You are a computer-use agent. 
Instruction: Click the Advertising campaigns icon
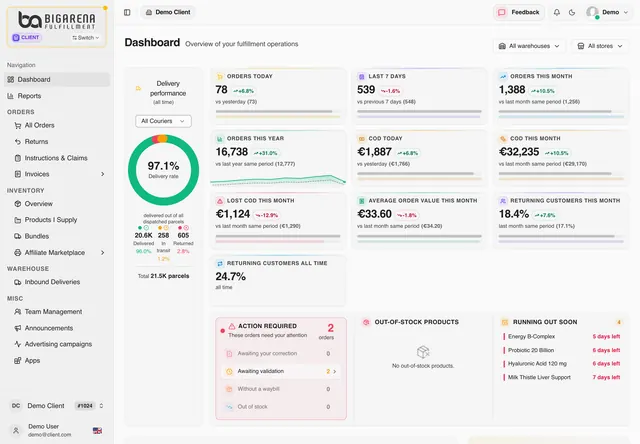point(18,344)
